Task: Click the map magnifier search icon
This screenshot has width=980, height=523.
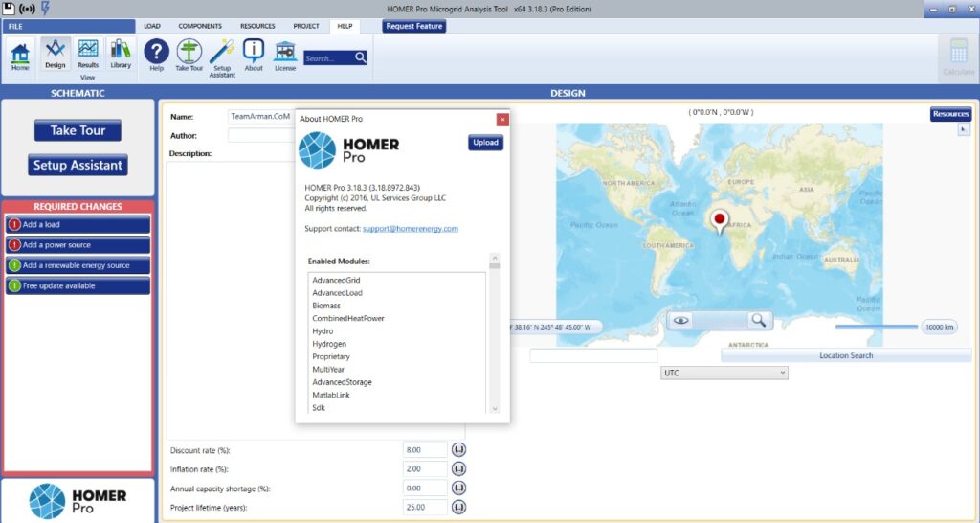Action: [x=759, y=320]
